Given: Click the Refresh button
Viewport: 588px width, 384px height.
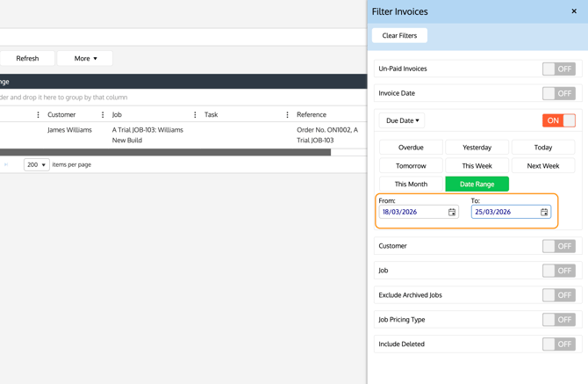Looking at the screenshot, I should click(27, 58).
